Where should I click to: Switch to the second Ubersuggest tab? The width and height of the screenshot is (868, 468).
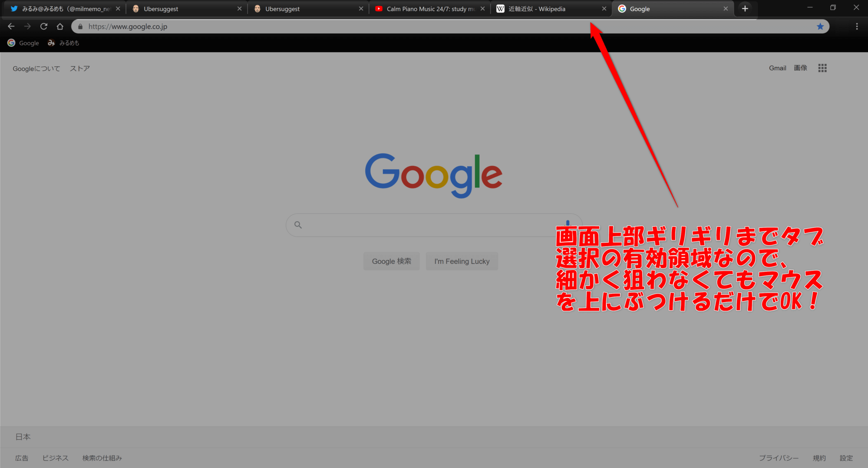pyautogui.click(x=308, y=9)
